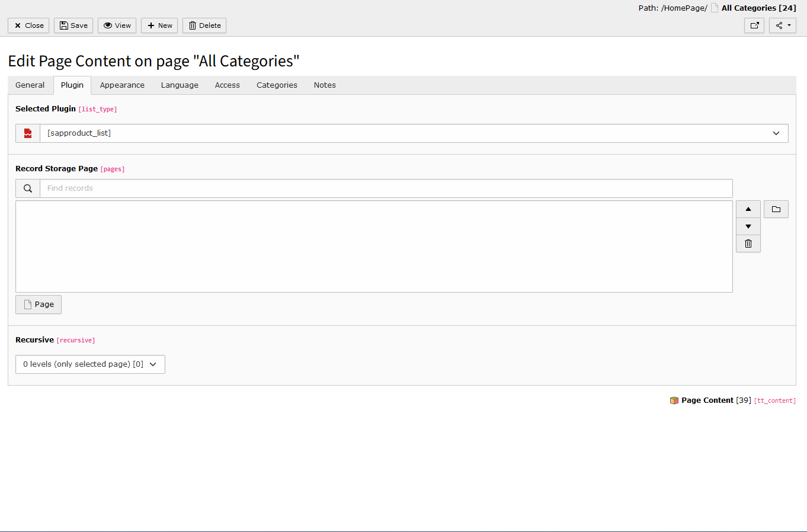807x532 pixels.
Task: Open the Appearance tab
Action: coord(122,85)
